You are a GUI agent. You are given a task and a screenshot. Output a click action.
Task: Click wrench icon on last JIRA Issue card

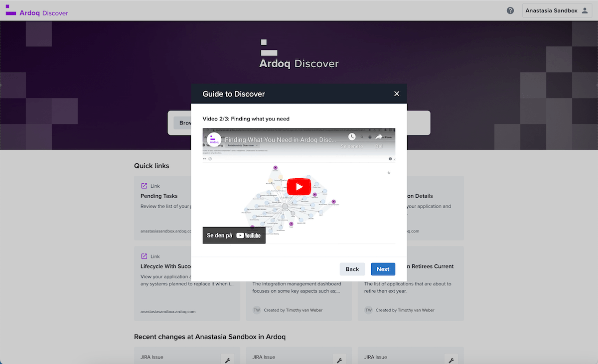450,361
